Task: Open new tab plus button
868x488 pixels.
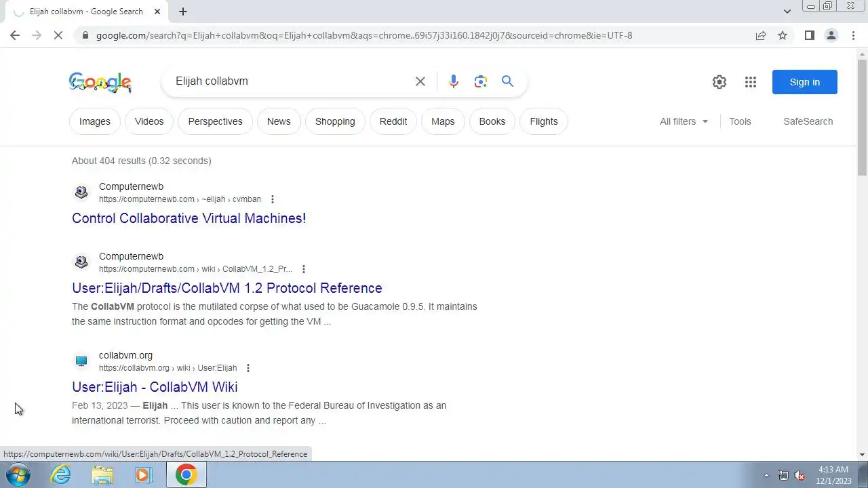Action: 183,12
